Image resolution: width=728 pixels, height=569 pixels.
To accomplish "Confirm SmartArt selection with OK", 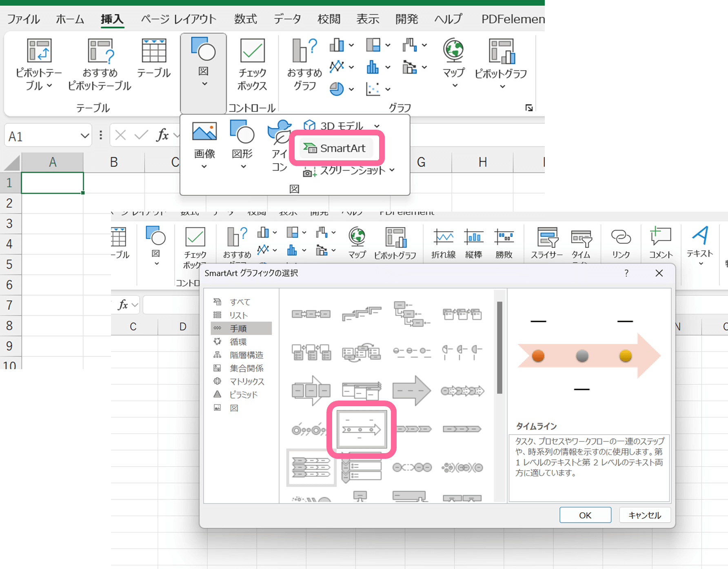I will (585, 515).
